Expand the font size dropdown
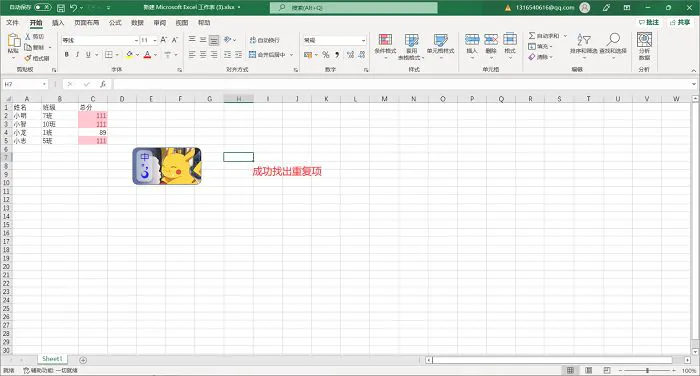 [x=155, y=40]
